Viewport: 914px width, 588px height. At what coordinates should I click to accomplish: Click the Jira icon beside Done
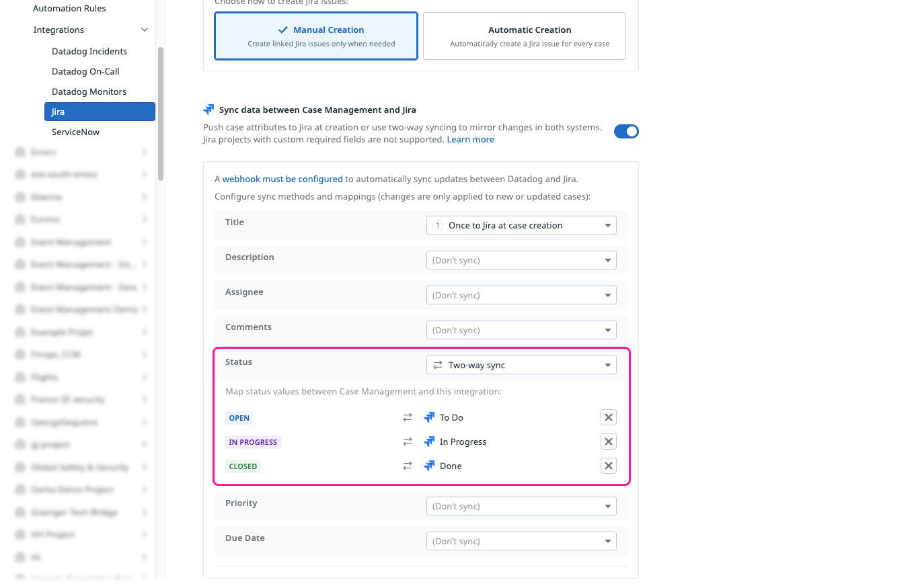pyautogui.click(x=429, y=466)
